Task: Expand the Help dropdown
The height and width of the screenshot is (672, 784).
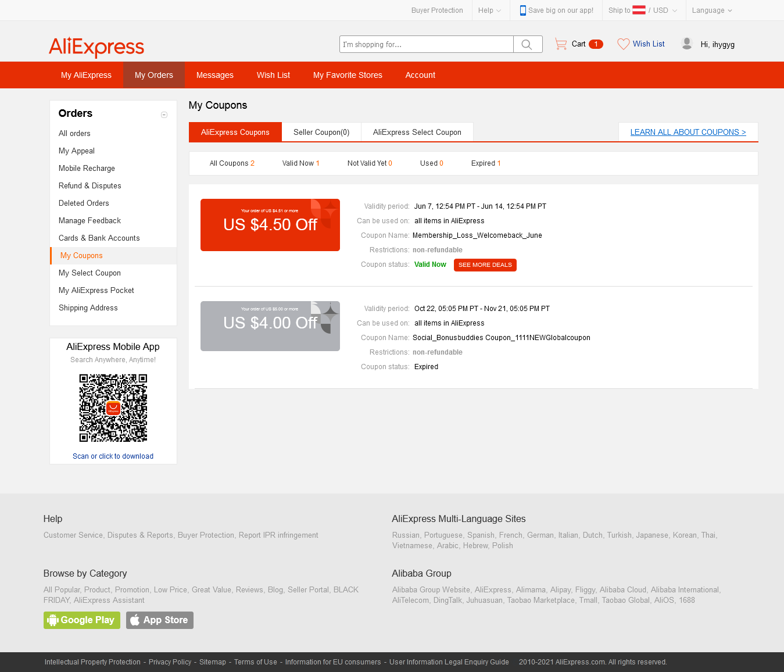Action: tap(489, 10)
